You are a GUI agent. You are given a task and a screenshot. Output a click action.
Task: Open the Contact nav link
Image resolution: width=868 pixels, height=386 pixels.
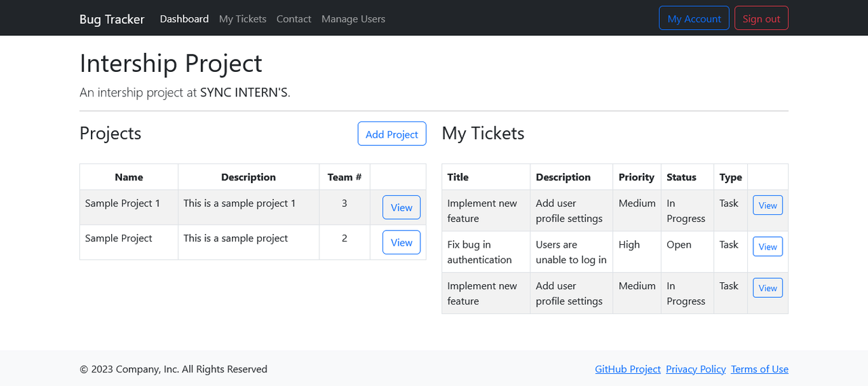pyautogui.click(x=294, y=19)
